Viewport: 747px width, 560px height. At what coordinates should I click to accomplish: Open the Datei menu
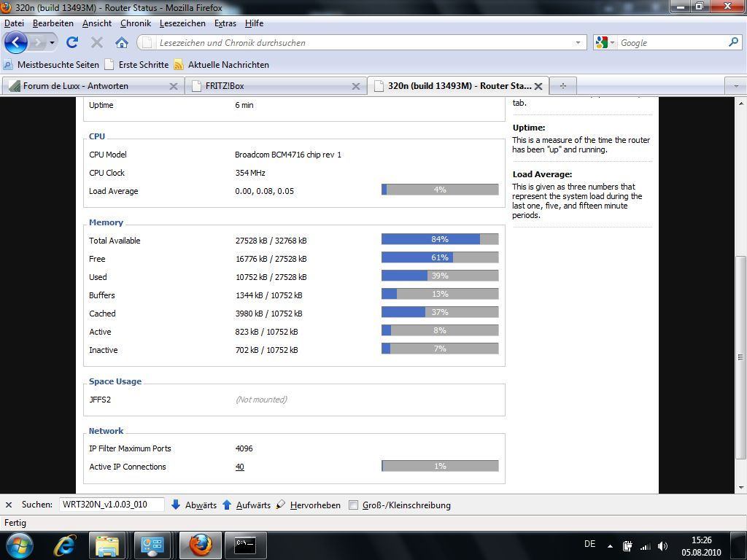tap(15, 23)
